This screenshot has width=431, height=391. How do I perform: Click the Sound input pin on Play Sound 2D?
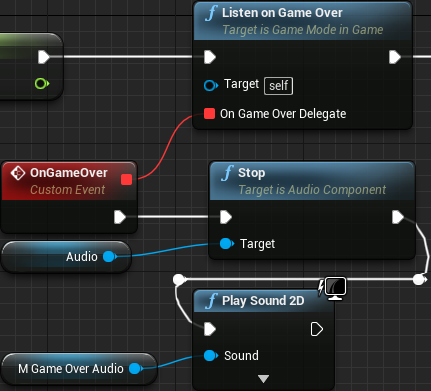[210, 356]
